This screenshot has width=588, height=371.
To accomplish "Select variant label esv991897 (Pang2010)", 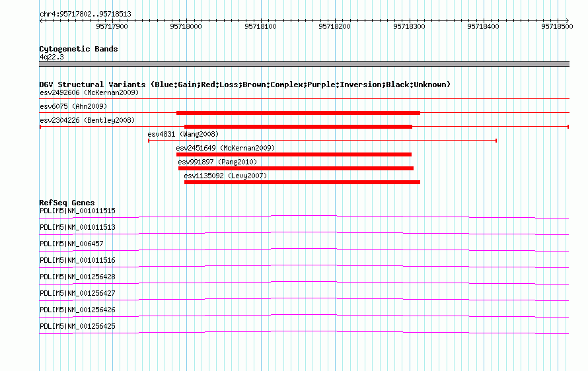I will (x=217, y=162).
